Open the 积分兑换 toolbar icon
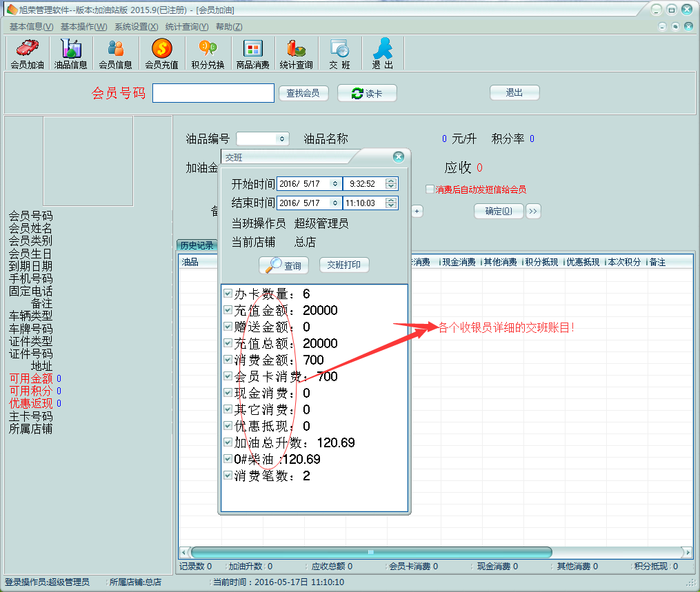The height and width of the screenshot is (592, 700). [208, 54]
